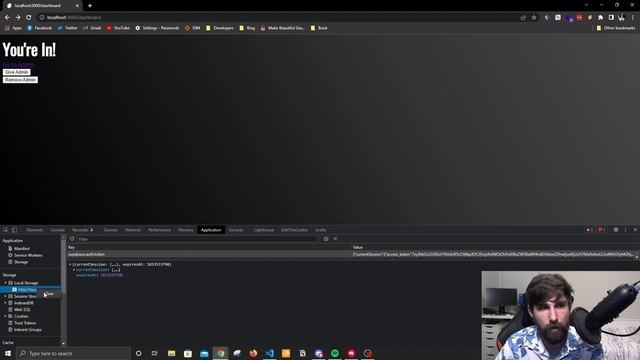The width and height of the screenshot is (640, 360).
Task: Open the Gmail bookmark
Action: click(92, 28)
